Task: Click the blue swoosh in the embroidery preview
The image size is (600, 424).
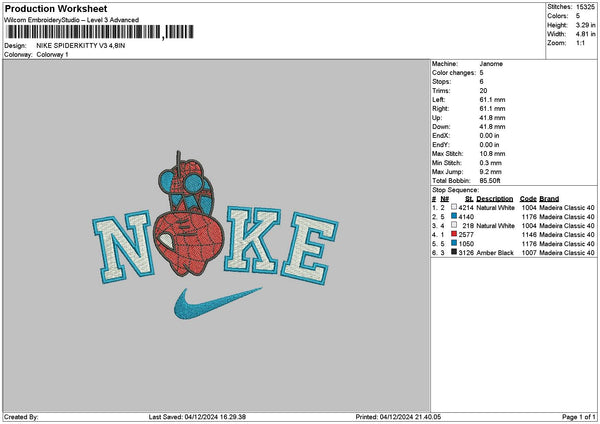Action: tap(217, 304)
